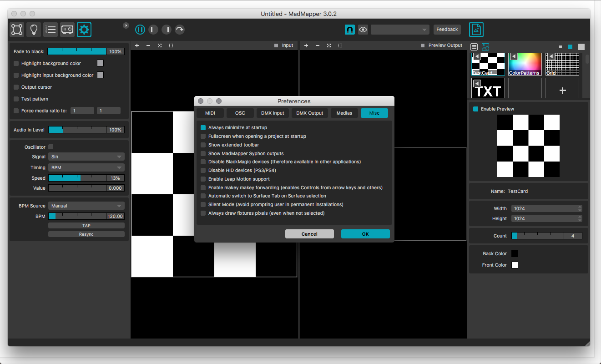
Task: Enable Show extended toolbar option
Action: point(203,145)
